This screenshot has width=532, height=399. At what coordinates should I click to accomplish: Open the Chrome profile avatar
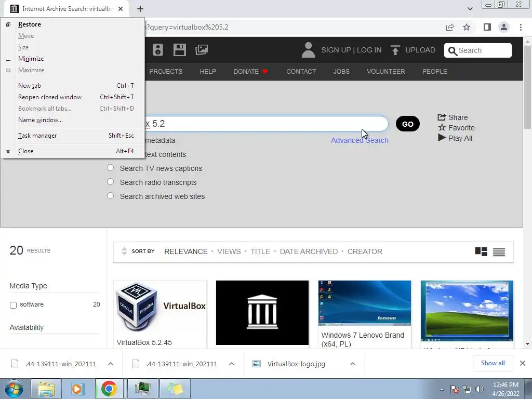click(504, 27)
